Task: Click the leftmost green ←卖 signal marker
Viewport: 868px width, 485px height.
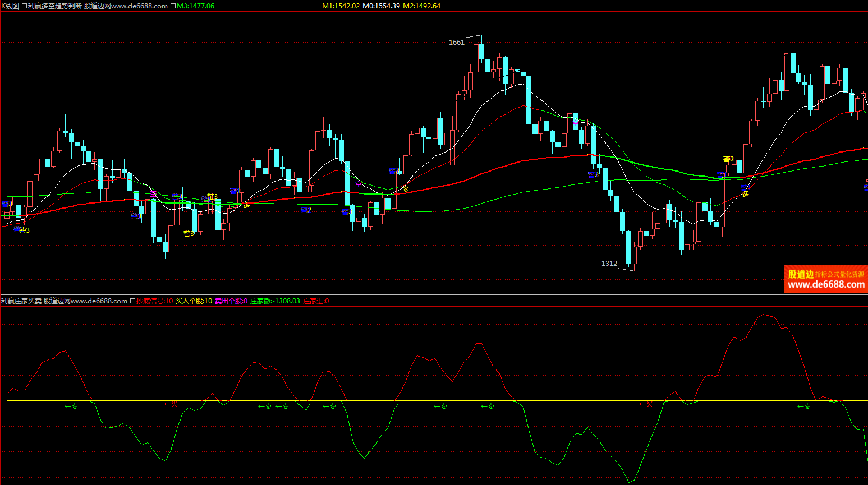Action: (x=71, y=407)
